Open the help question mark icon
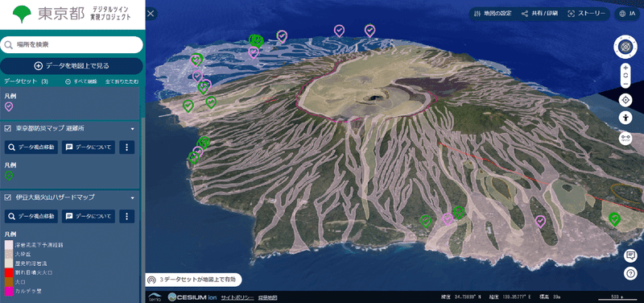 630,274
